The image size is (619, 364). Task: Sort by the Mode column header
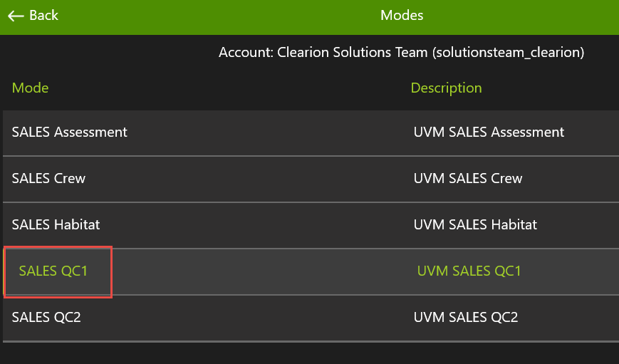(30, 88)
